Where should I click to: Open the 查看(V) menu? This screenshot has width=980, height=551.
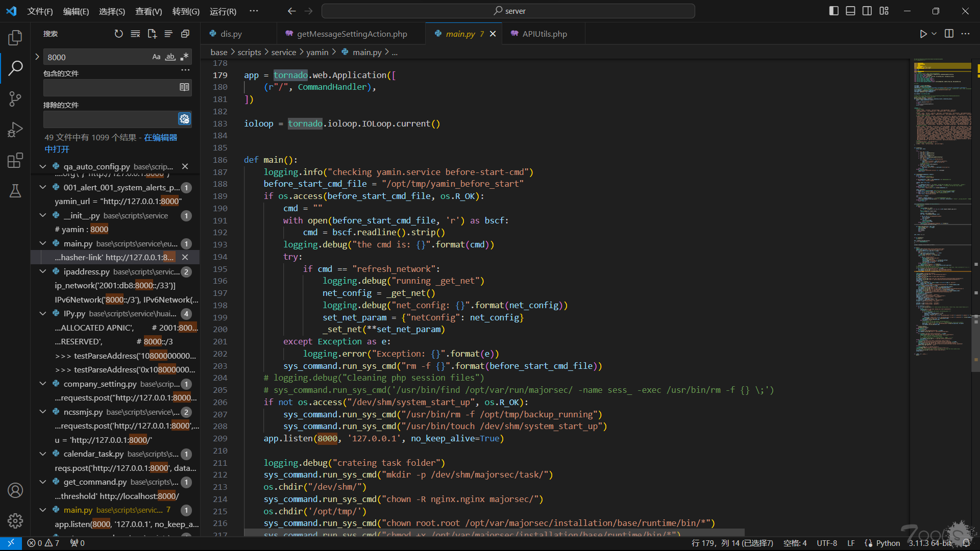click(149, 11)
